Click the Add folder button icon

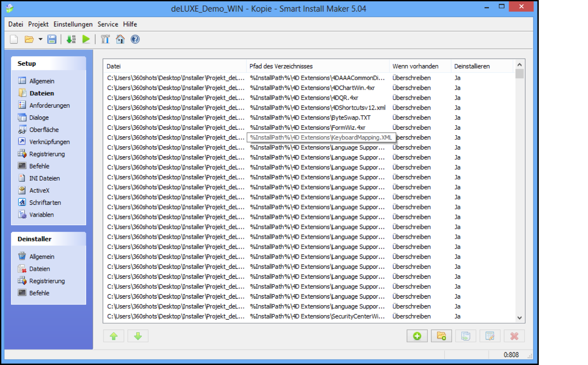pyautogui.click(x=441, y=336)
